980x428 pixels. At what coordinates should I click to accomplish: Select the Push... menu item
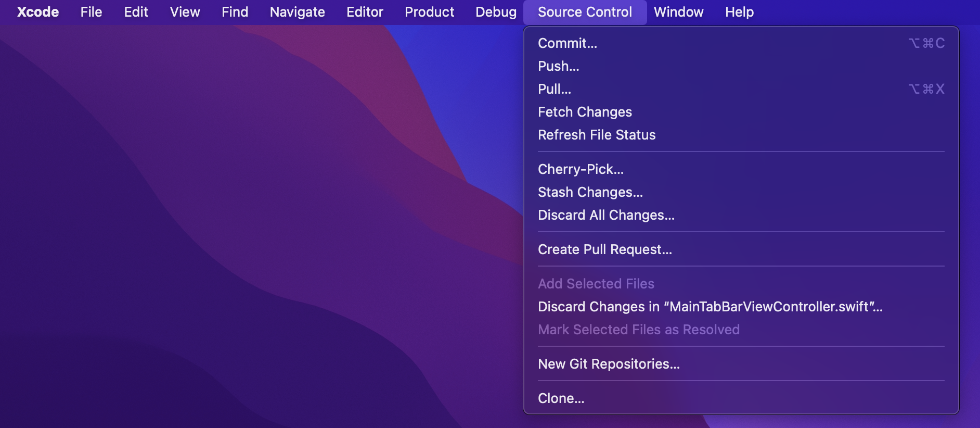tap(741, 66)
